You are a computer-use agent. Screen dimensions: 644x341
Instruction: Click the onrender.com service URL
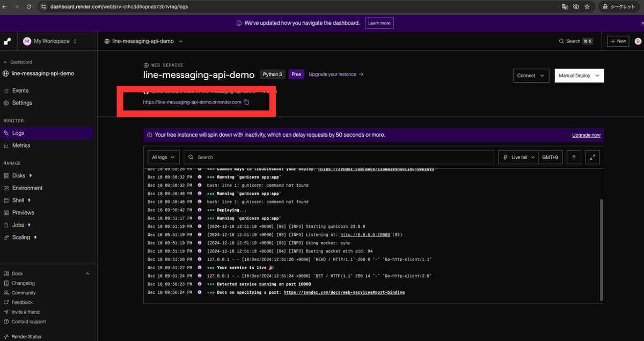point(192,102)
